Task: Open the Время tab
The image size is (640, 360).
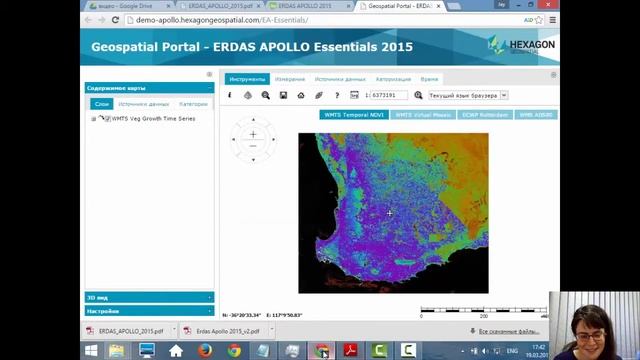Action: (429, 79)
